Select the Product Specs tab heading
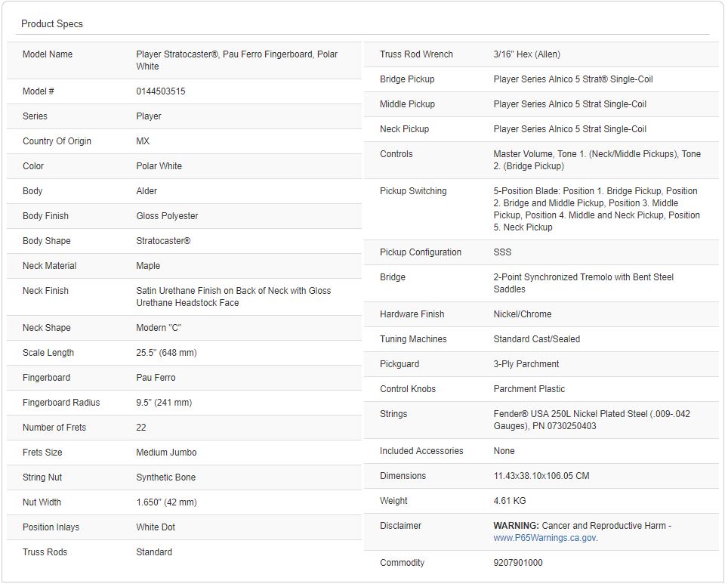The width and height of the screenshot is (728, 584). click(52, 24)
